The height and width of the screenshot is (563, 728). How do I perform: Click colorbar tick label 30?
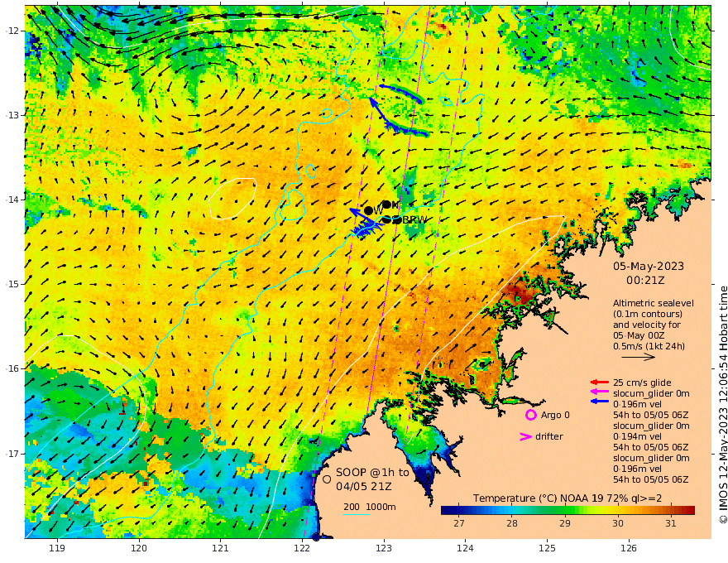(617, 523)
